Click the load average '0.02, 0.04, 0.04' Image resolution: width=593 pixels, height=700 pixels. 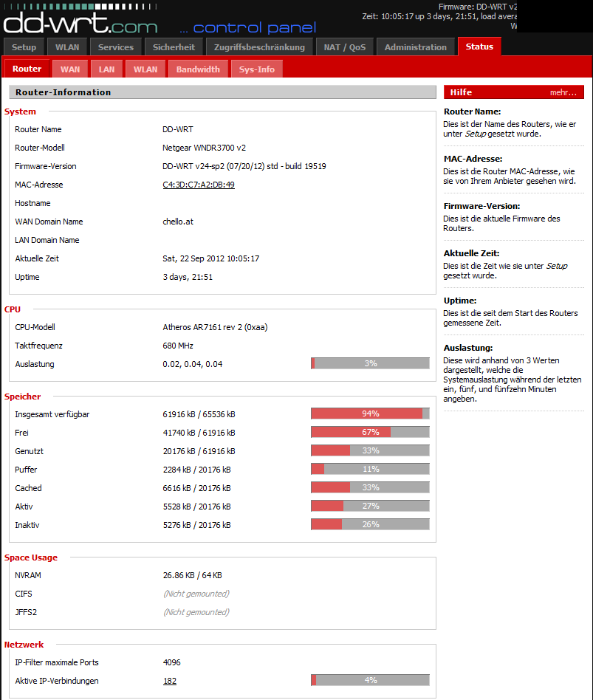tap(193, 364)
